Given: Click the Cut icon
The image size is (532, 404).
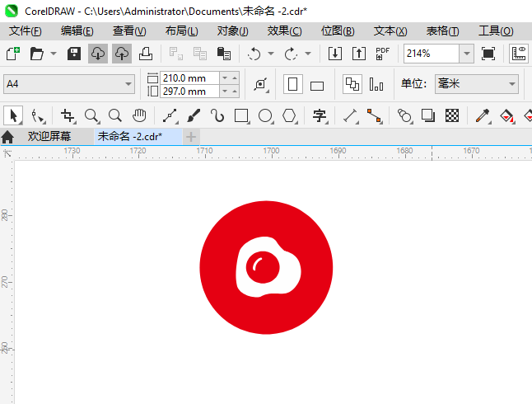Looking at the screenshot, I should point(175,54).
